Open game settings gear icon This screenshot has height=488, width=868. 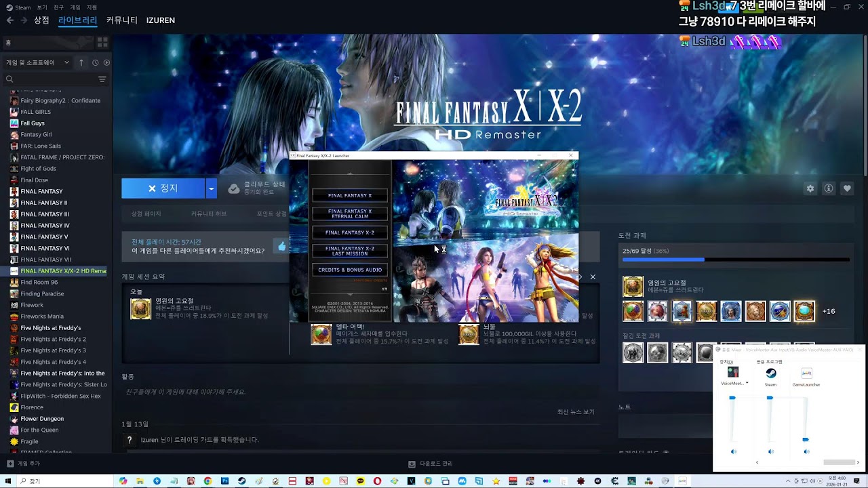pyautogui.click(x=810, y=188)
